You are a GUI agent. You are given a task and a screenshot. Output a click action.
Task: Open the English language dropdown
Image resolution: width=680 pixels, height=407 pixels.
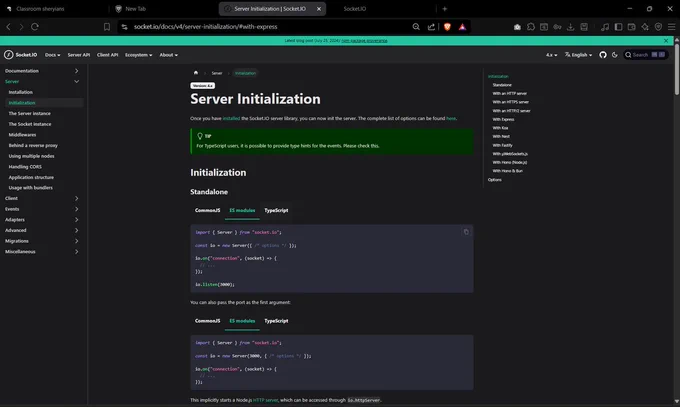(579, 55)
